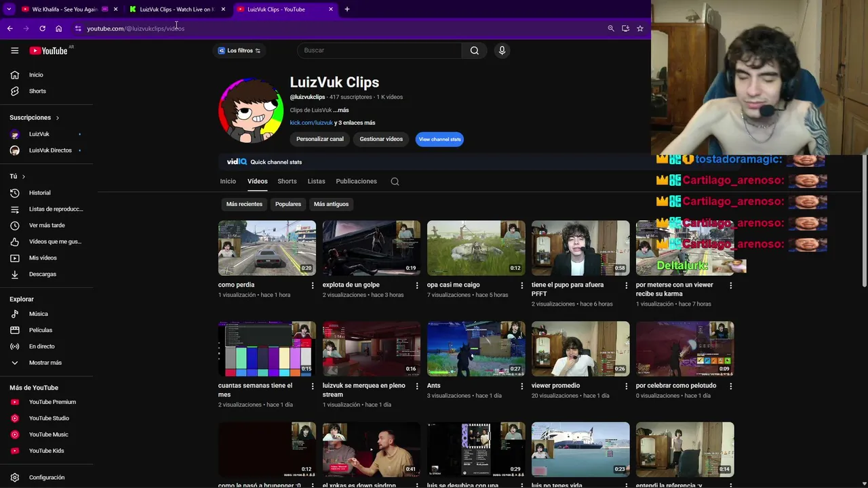Image resolution: width=868 pixels, height=488 pixels.
Task: Play 'tiene el pupo para afuera' thumbnail
Action: (580, 248)
